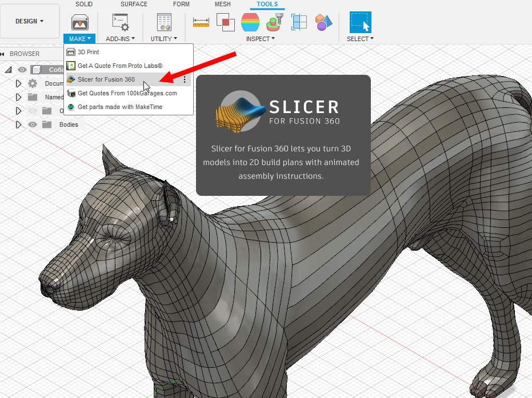This screenshot has height=398, width=532.
Task: Launch Slicer for Fusion 360
Action: tap(129, 79)
